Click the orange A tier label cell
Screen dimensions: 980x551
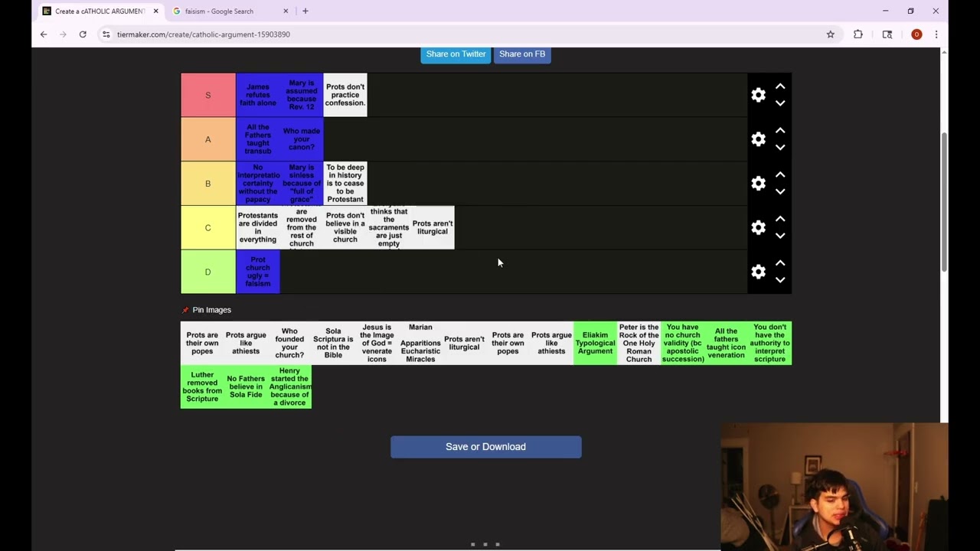click(207, 139)
